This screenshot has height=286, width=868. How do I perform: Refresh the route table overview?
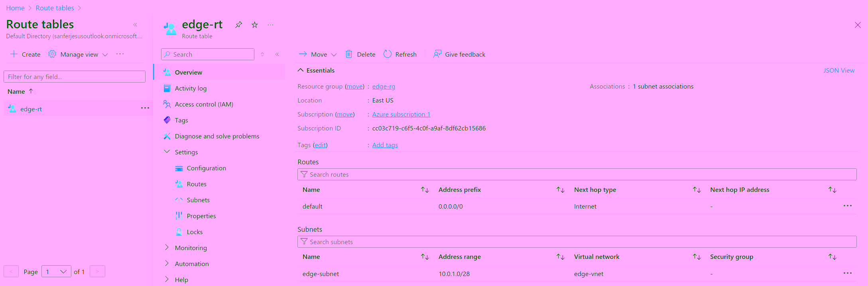tap(400, 54)
